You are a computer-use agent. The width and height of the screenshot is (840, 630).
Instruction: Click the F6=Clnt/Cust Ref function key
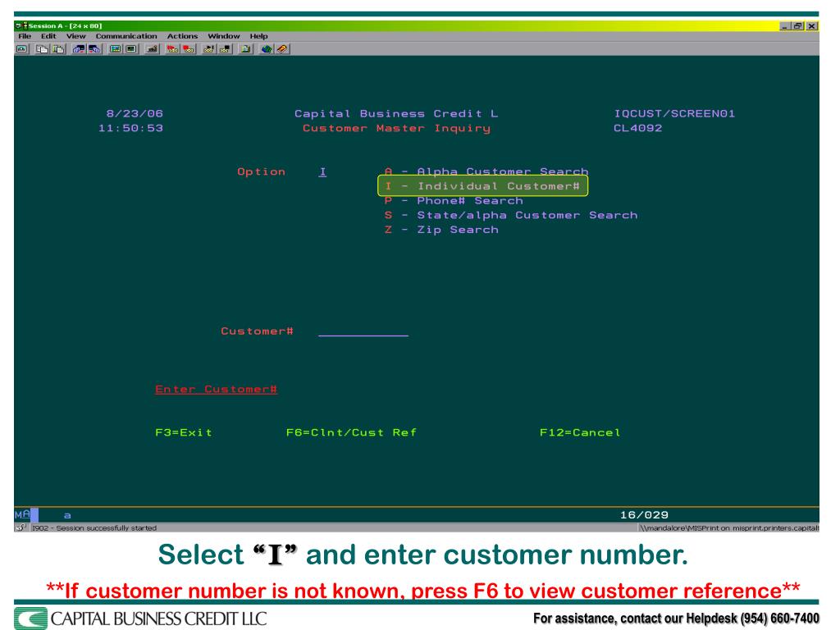point(351,432)
